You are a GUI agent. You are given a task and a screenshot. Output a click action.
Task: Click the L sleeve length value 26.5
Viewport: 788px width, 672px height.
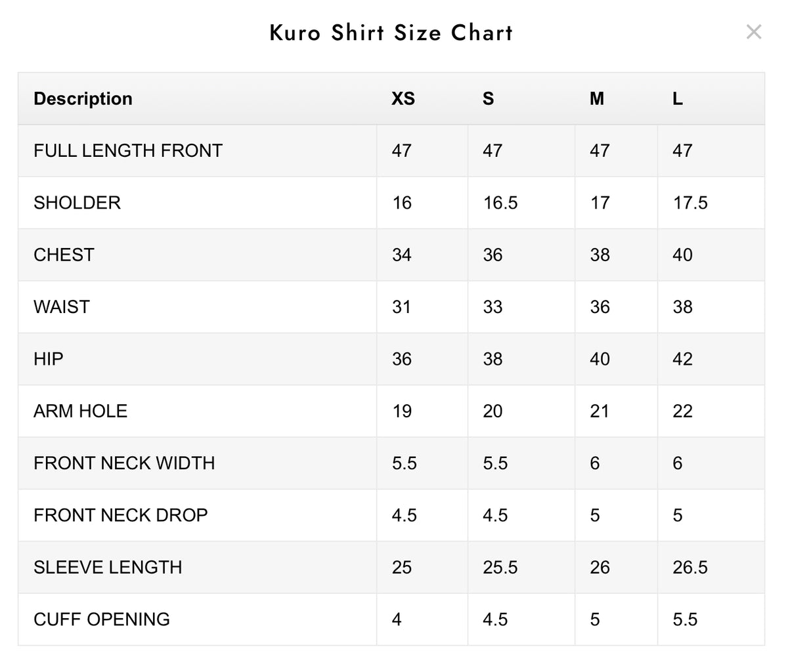[x=690, y=567]
